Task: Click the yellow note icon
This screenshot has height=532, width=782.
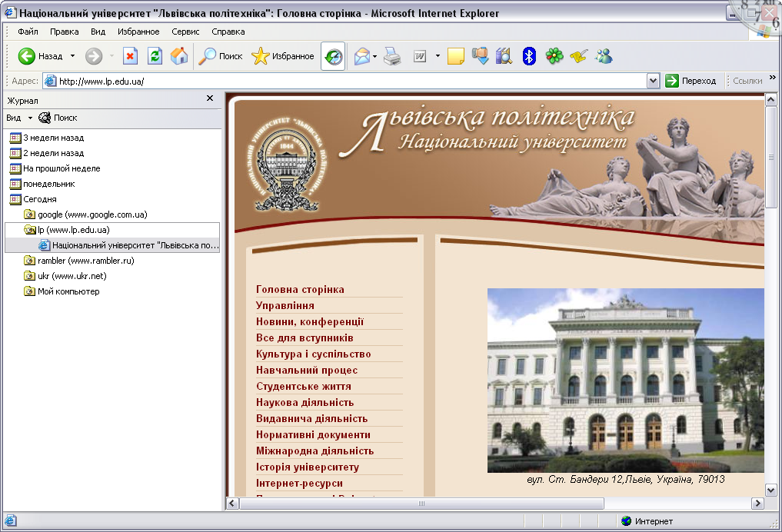Action: click(455, 56)
